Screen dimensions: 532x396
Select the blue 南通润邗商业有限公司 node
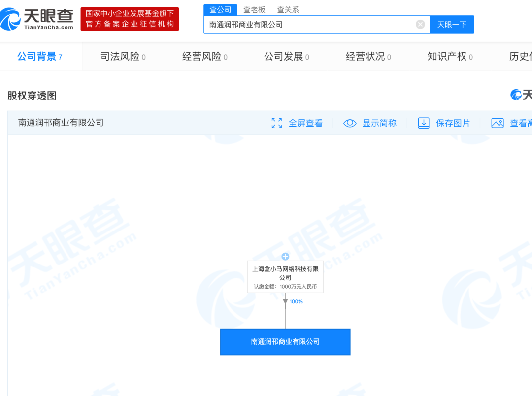pyautogui.click(x=285, y=342)
